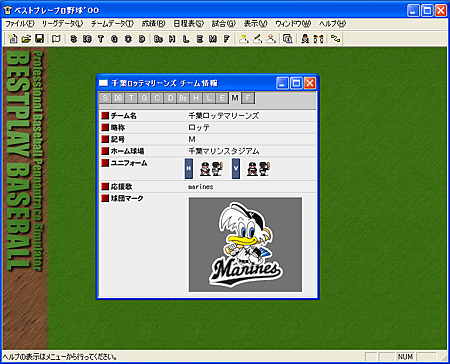Image resolution: width=450 pixels, height=364 pixels.
Task: Click the open book icon in toolbar
Action: pos(56,39)
